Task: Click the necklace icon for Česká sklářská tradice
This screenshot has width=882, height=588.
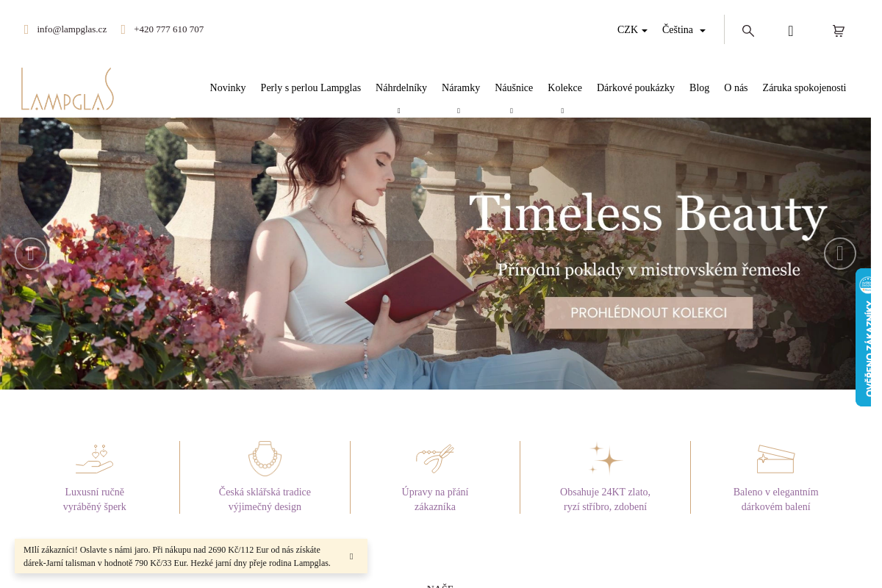Action: tap(265, 459)
